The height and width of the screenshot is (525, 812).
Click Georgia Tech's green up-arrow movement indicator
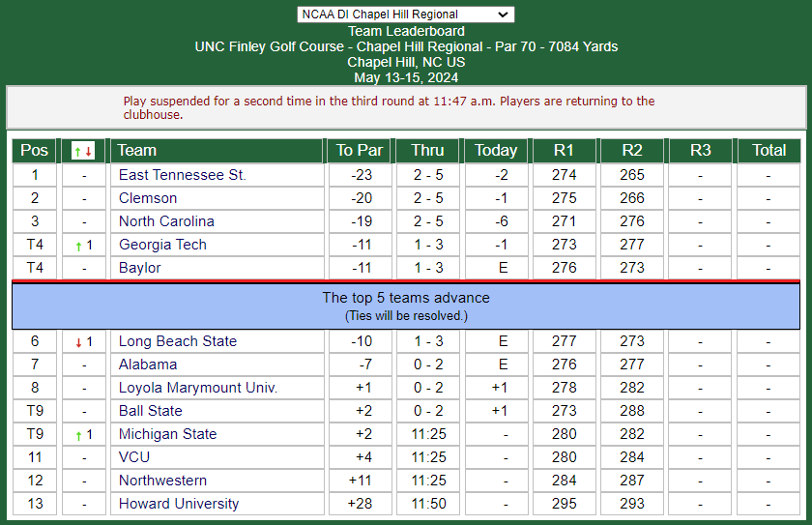click(78, 246)
